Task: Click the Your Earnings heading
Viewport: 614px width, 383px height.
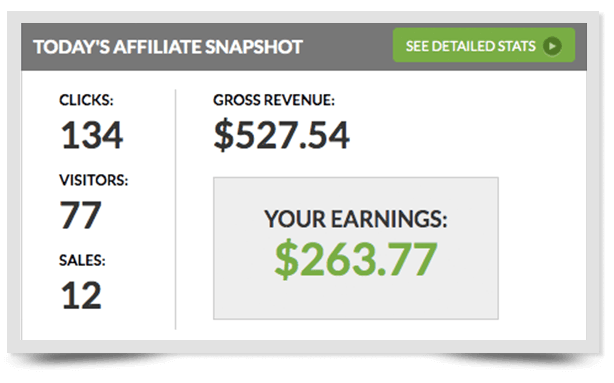Action: (x=356, y=219)
